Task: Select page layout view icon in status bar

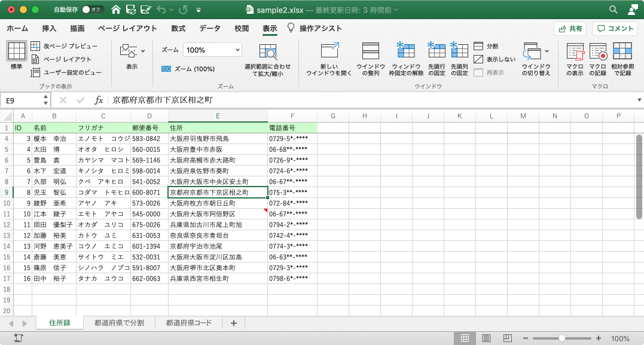Action: pyautogui.click(x=486, y=338)
